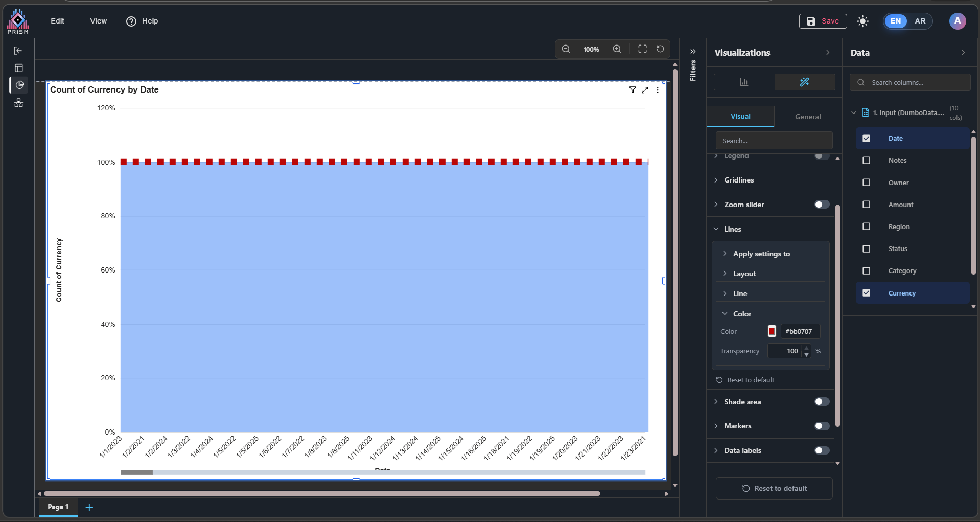Expand the Apply settings to option
The image size is (980, 522).
(x=761, y=254)
